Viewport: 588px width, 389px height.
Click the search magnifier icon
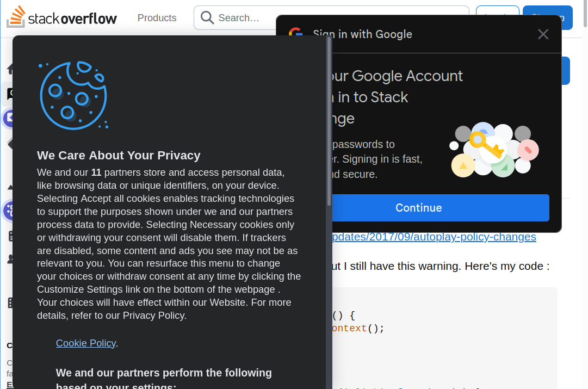207,18
